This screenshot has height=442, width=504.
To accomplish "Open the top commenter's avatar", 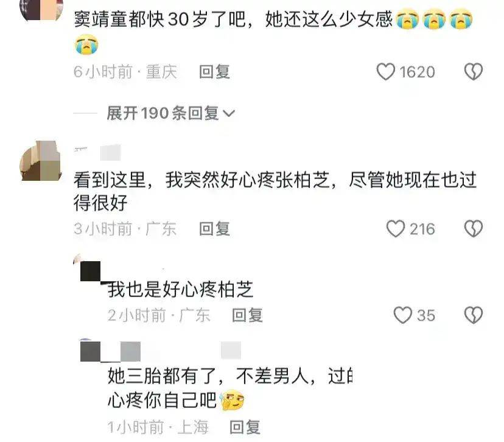I will tap(41, 10).
